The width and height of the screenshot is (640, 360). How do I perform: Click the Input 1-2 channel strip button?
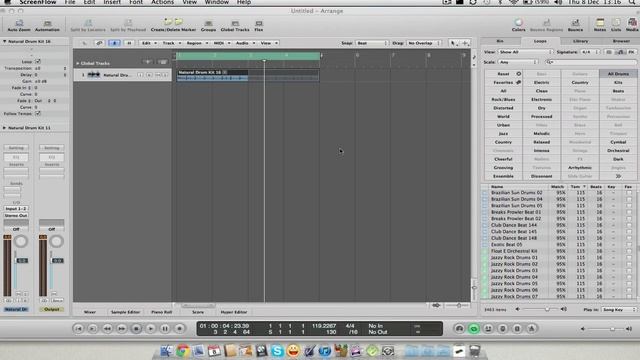pos(16,209)
